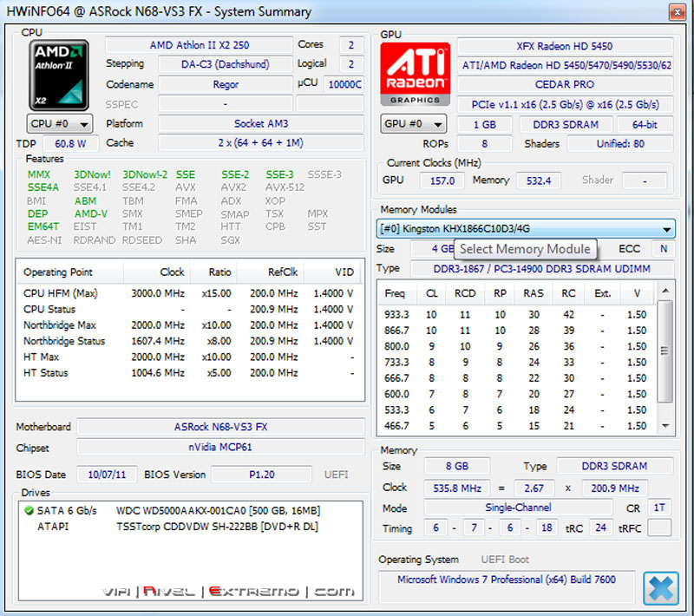
Task: Click the ECC value N field
Action: click(664, 249)
